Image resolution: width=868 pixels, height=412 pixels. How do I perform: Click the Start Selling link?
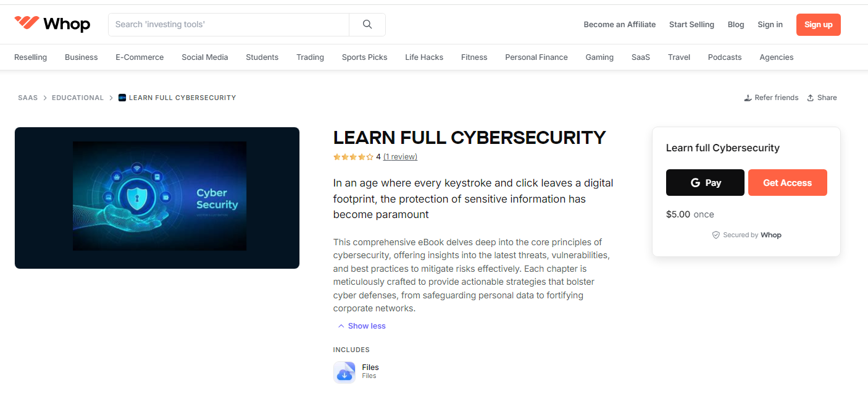(x=691, y=24)
